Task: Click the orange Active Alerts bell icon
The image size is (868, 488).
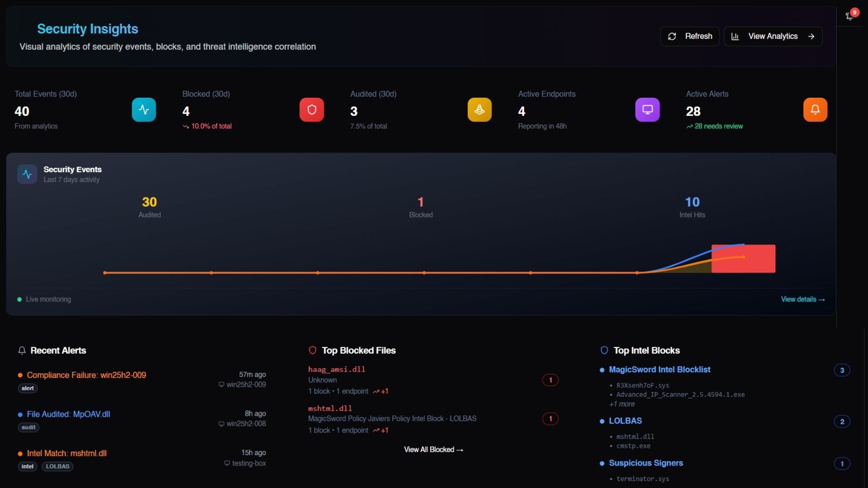Action: 815,109
